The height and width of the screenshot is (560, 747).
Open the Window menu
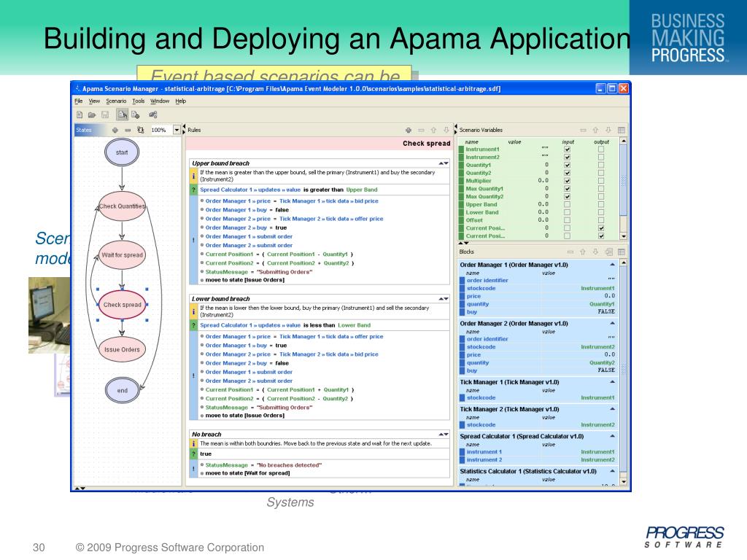(160, 101)
